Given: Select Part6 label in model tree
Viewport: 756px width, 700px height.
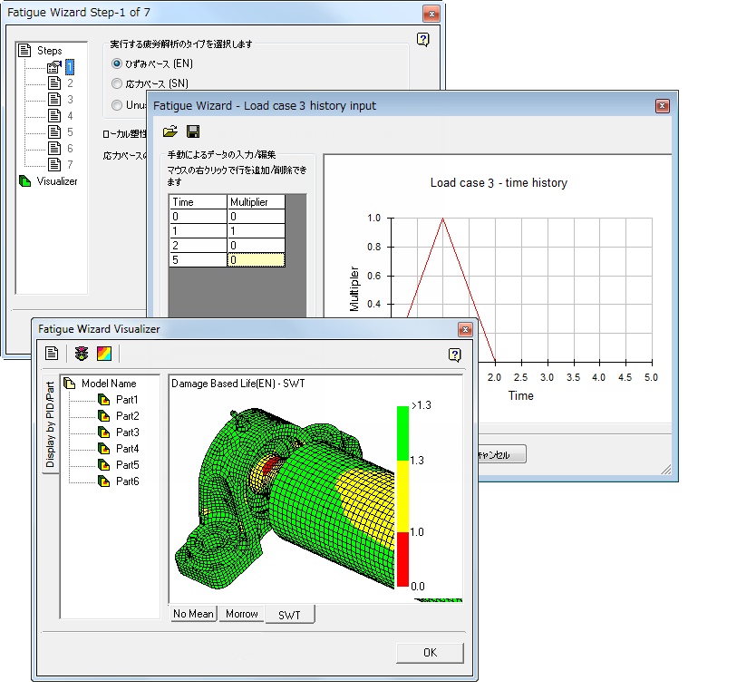Looking at the screenshot, I should coord(127,481).
